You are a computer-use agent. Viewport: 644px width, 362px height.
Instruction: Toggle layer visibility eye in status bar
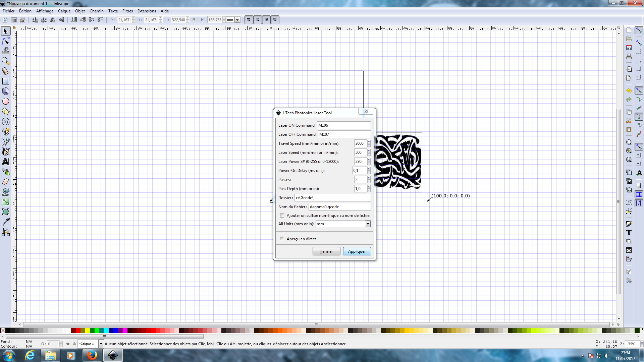(68, 344)
